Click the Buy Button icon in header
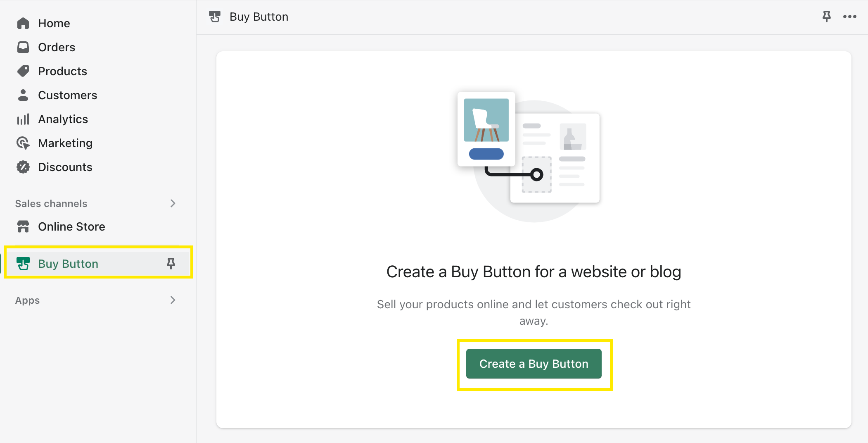The height and width of the screenshot is (443, 868). coord(215,17)
